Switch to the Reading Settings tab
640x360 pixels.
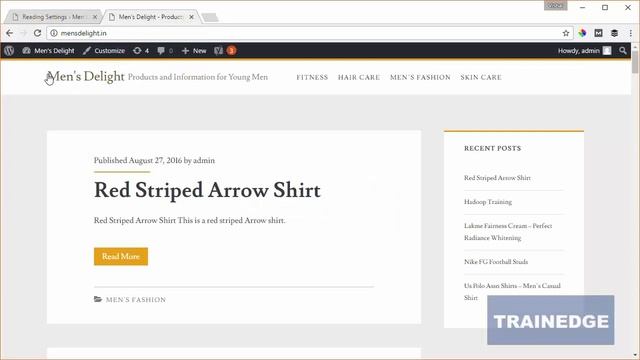[53, 17]
